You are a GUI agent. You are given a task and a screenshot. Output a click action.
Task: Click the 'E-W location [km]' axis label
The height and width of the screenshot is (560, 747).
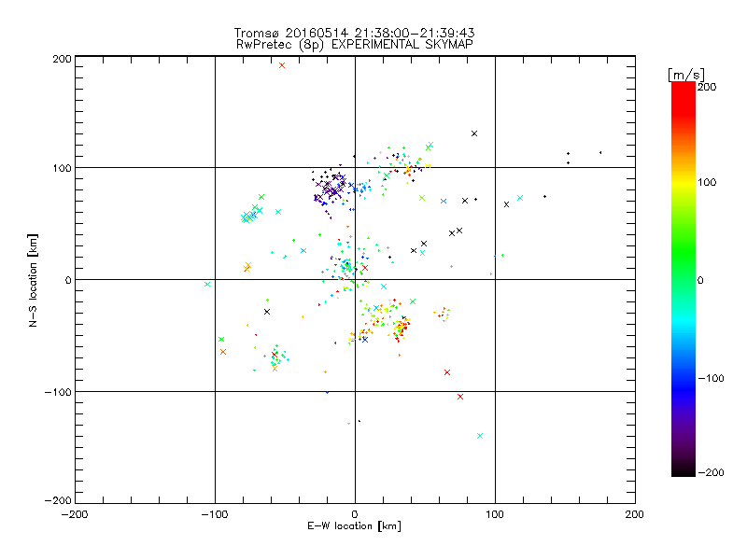point(354,525)
